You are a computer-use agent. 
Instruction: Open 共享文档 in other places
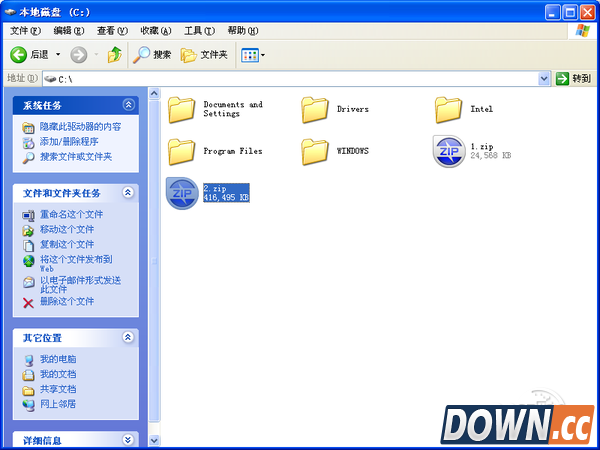coord(58,389)
